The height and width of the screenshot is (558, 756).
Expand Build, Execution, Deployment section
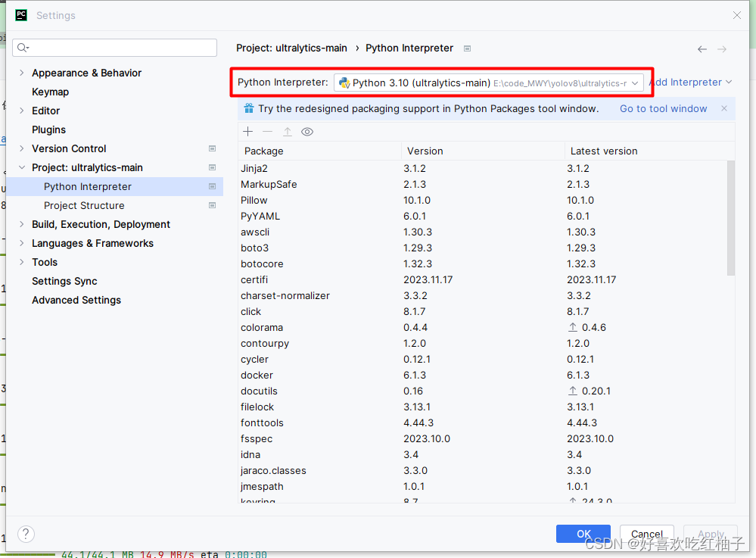point(21,224)
